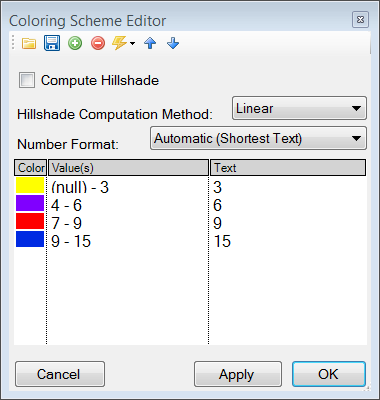380x400 pixels.
Task: Enable the Compute Hillshade checkbox
Action: (x=27, y=80)
